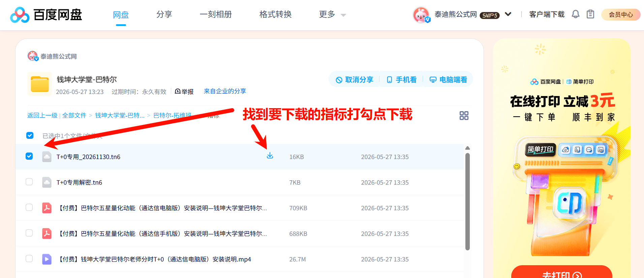Go to 钱坤大学堂-巴特... breadcrumb
The image size is (644, 278).
pyautogui.click(x=120, y=115)
